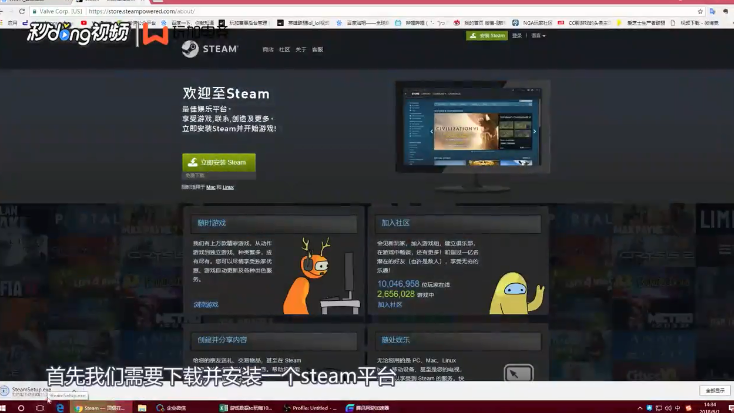Screen dimensions: 734x413
Task: Click the browser address bar URL
Action: click(141, 11)
